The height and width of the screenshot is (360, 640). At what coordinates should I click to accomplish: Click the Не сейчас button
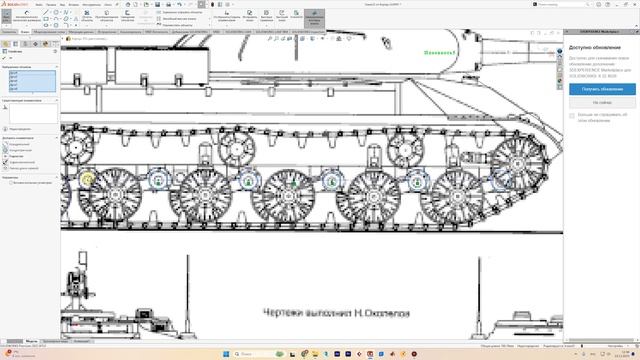tap(602, 102)
